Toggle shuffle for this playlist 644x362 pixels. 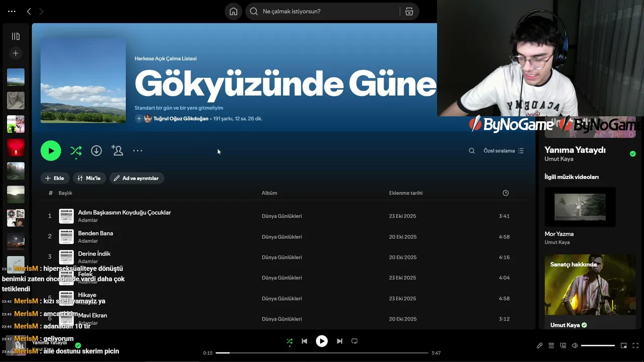click(76, 151)
